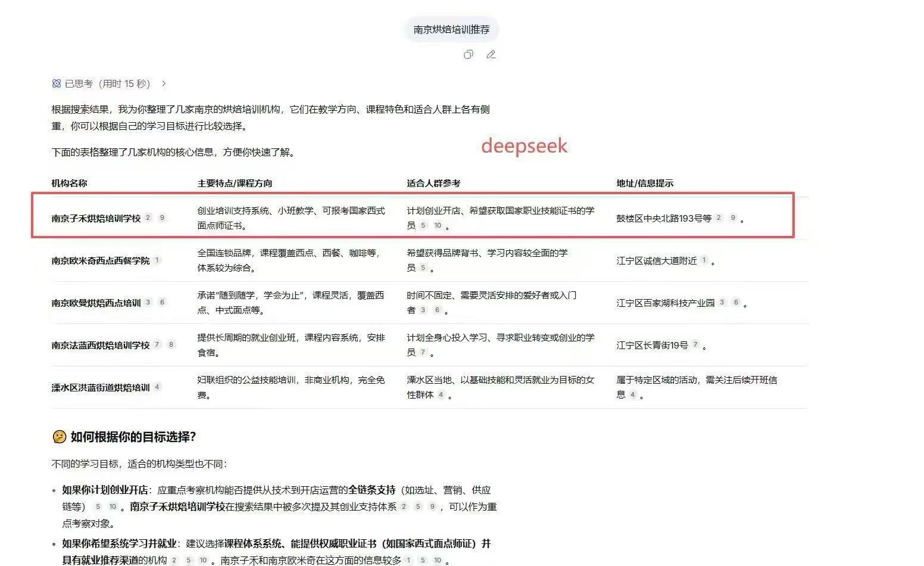Select the 南京子禾烘焙培训学校 name in the table
The height and width of the screenshot is (566, 924).
[x=96, y=219]
